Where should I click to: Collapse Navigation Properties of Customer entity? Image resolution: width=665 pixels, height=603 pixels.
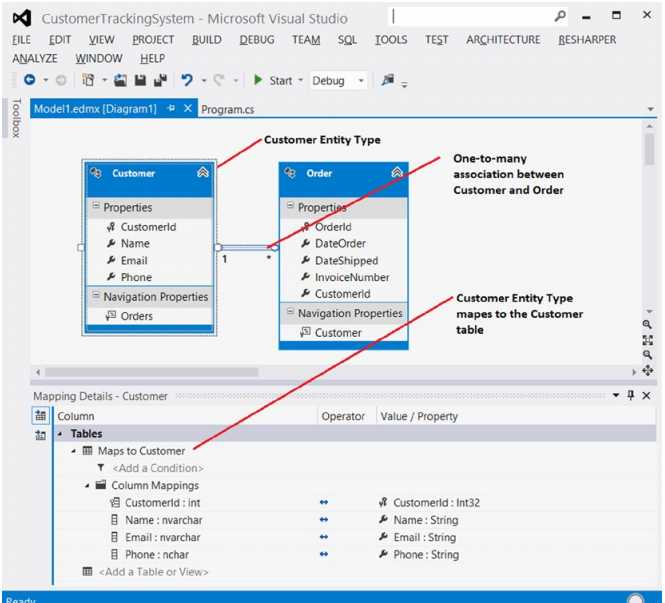96,295
